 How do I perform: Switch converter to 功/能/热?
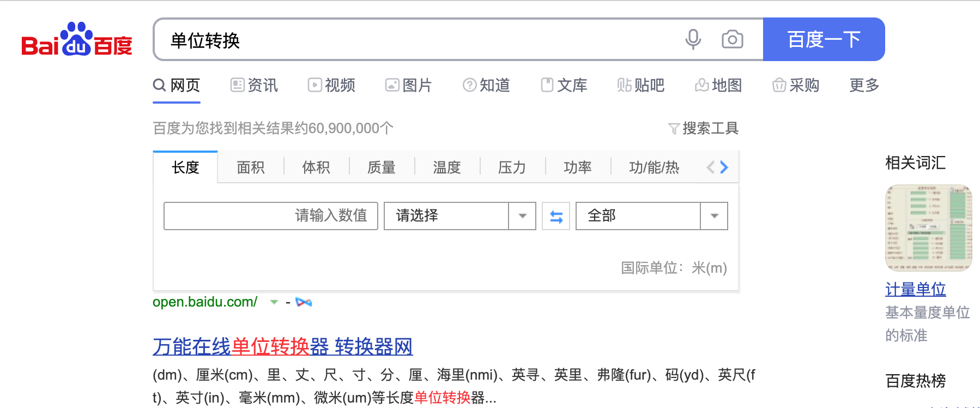pyautogui.click(x=654, y=167)
